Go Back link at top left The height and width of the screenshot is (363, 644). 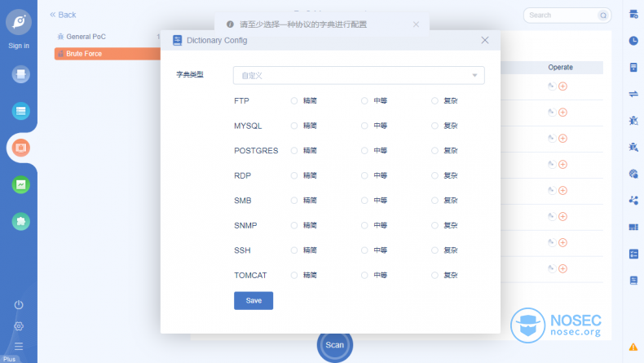tap(63, 15)
